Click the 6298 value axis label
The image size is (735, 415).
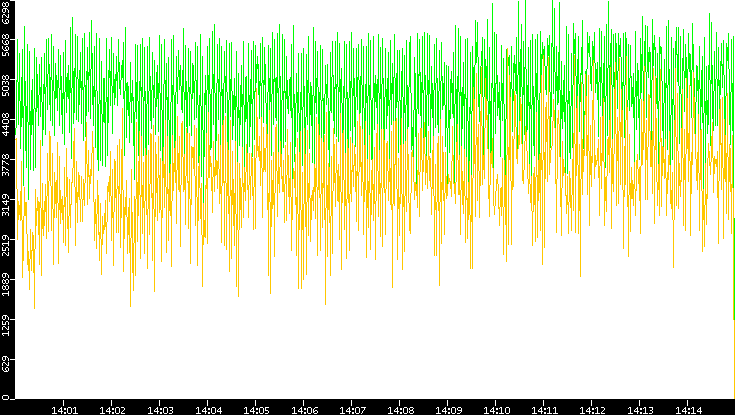point(5,12)
